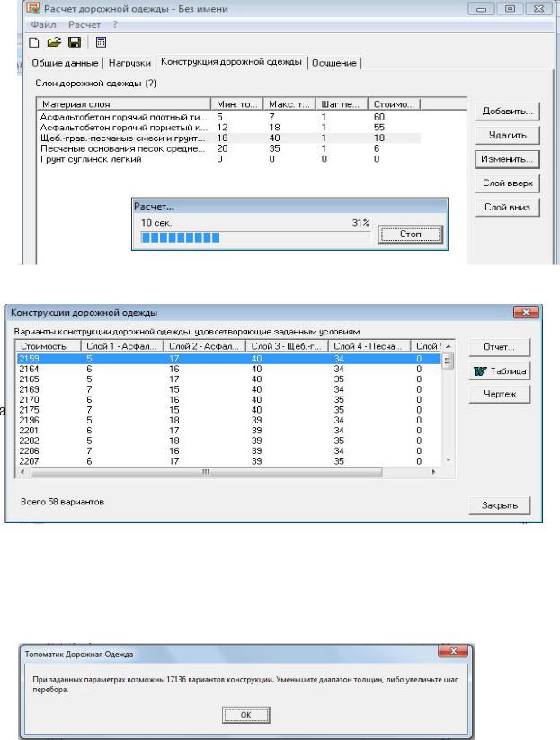Select the Асфальтобетон горячий плотный layer row
This screenshot has width=560, height=740.
pyautogui.click(x=229, y=117)
